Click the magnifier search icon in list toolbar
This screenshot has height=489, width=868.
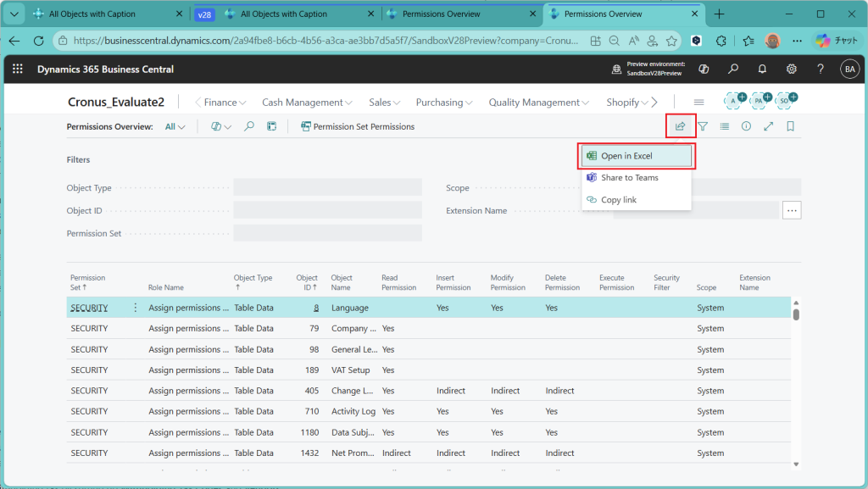point(249,126)
